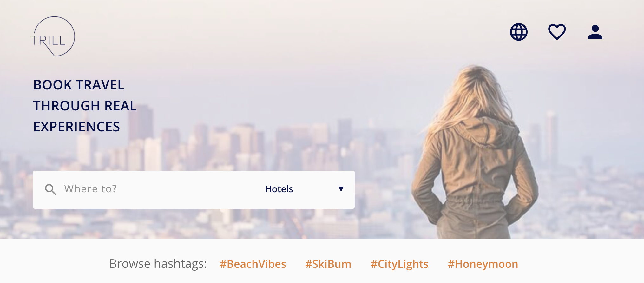Viewport: 644px width, 283px height.
Task: Click the TRILL circular logo
Action: tap(53, 36)
